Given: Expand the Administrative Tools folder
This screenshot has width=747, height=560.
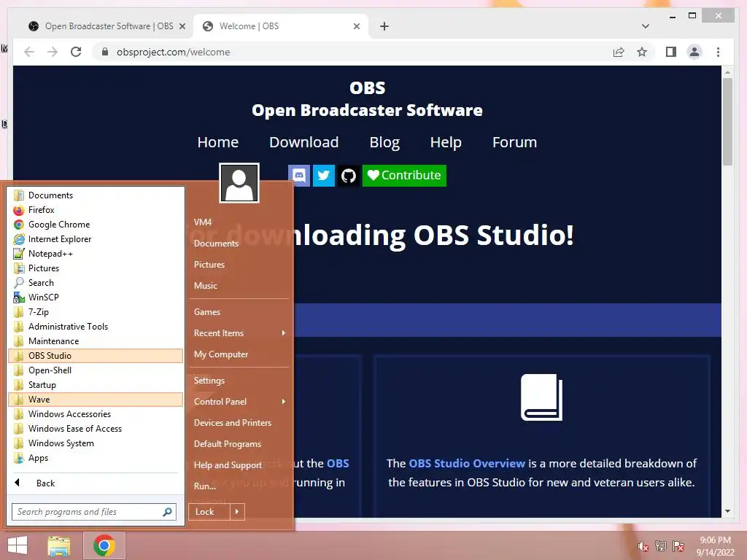Looking at the screenshot, I should tap(96, 327).
